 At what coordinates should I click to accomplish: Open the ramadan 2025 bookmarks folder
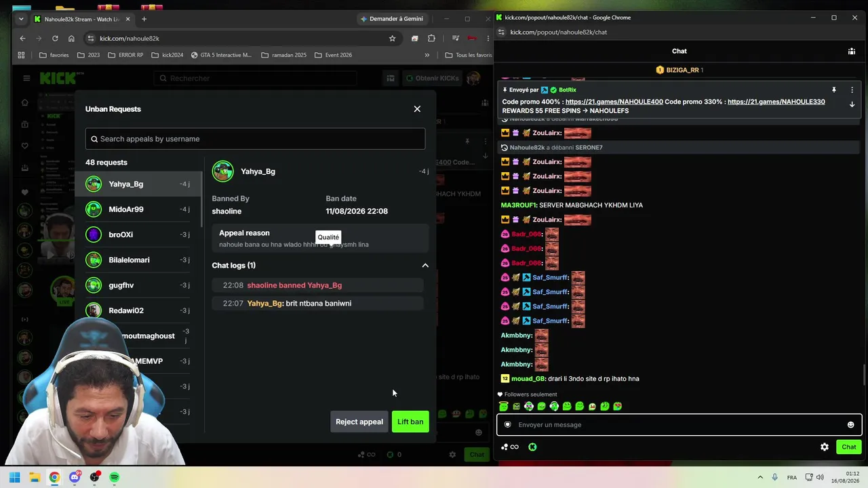(x=284, y=55)
